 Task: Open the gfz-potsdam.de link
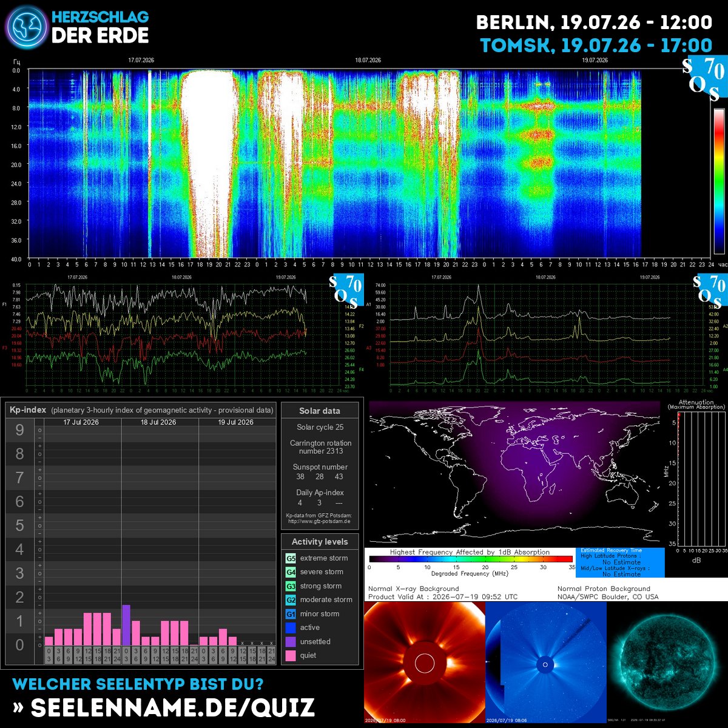320,521
